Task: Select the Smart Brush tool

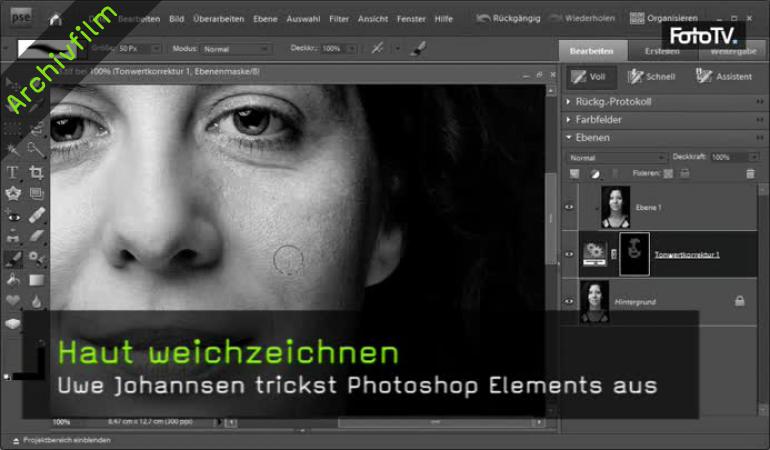Action: pos(36,258)
